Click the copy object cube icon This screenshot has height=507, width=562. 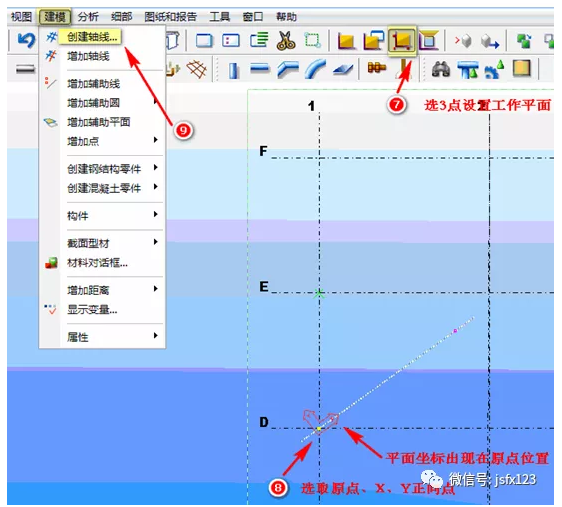[x=463, y=40]
